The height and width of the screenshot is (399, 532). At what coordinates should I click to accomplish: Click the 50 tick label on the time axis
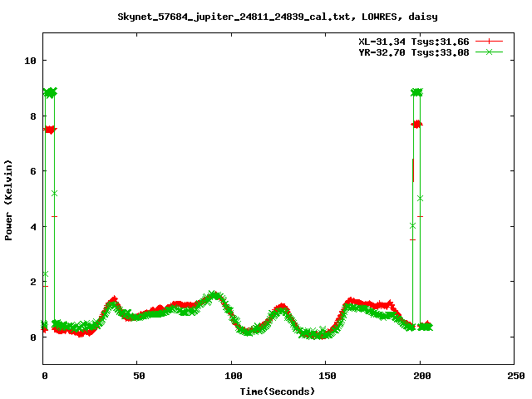(x=138, y=376)
